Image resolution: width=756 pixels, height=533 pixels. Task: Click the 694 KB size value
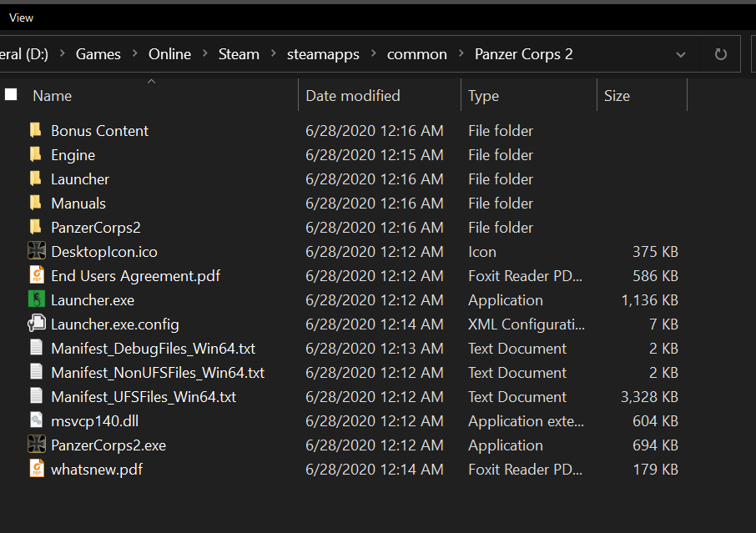[x=655, y=445]
